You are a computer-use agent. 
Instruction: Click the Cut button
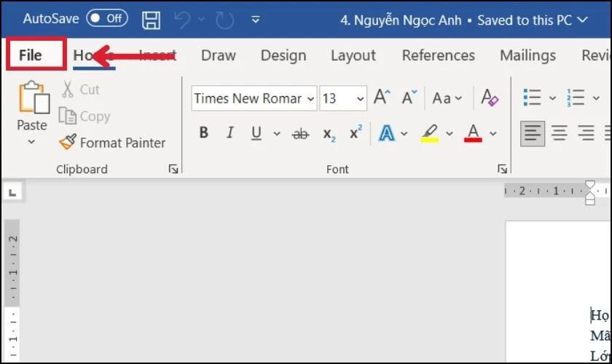coord(80,90)
